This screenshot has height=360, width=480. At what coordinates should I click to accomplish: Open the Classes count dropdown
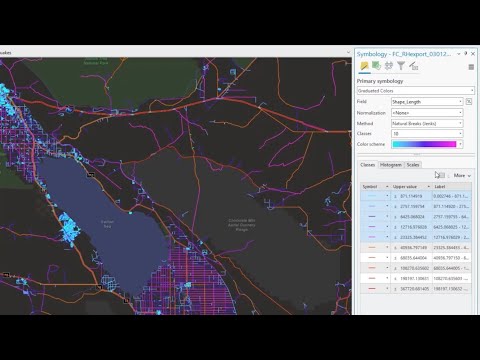427,134
